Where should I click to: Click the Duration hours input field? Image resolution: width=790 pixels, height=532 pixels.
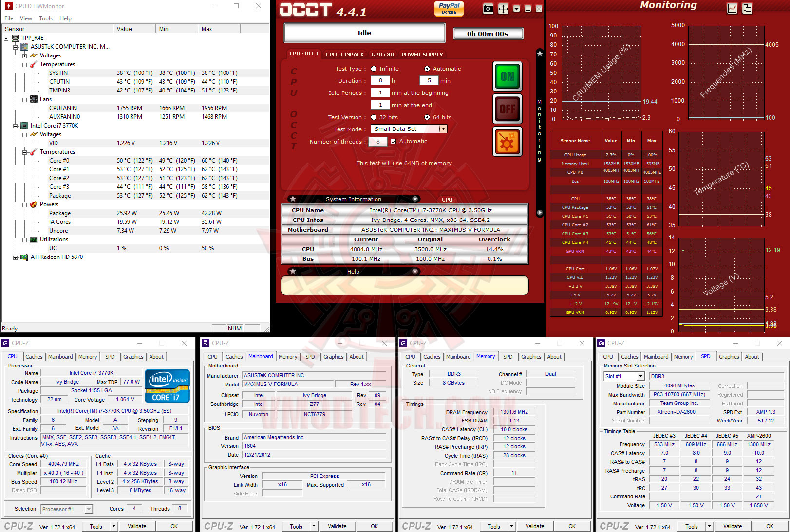tap(380, 81)
